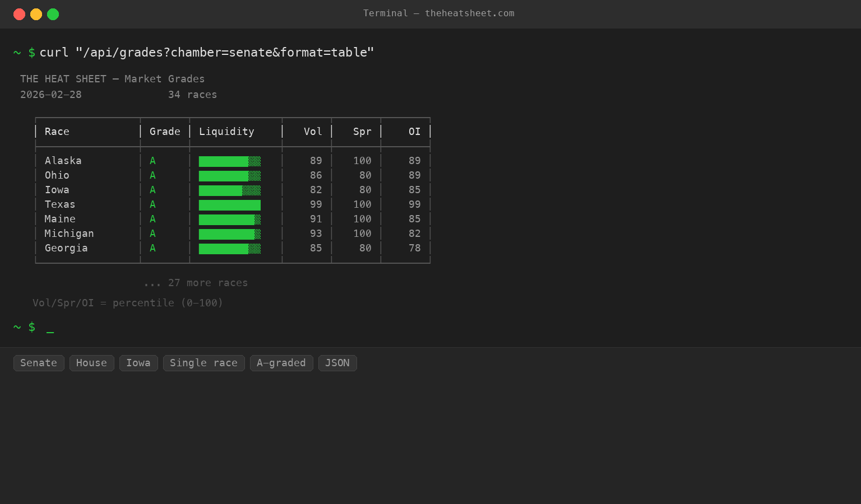Select the Spr column header
The height and width of the screenshot is (504, 861).
click(x=362, y=131)
